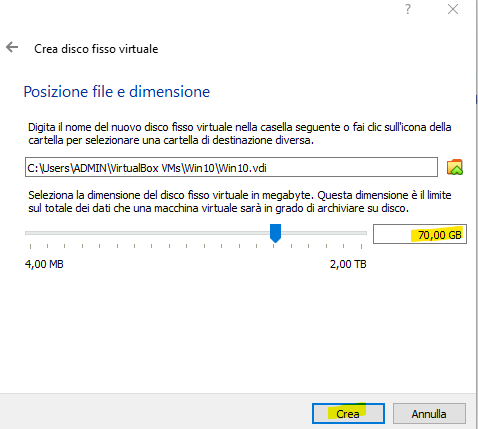Click the tick mark beneath slider handle
This screenshot has height=429, width=478.
pyautogui.click(x=274, y=246)
